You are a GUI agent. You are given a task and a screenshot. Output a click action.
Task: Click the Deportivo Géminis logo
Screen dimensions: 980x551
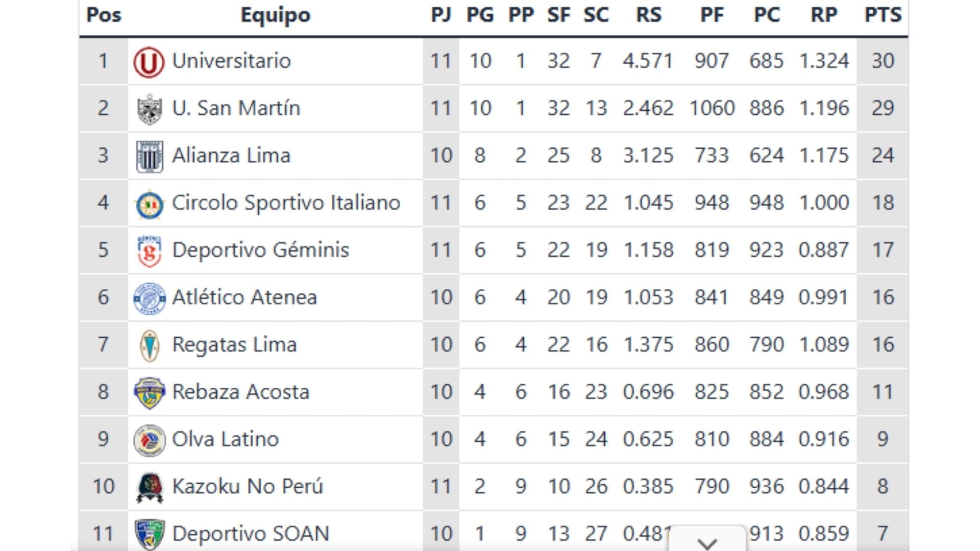[x=149, y=249]
